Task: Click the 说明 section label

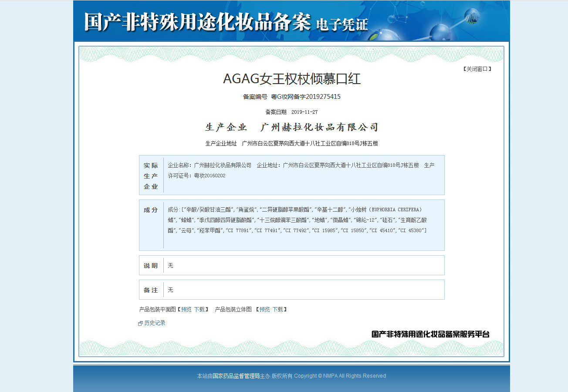Action: (x=151, y=266)
